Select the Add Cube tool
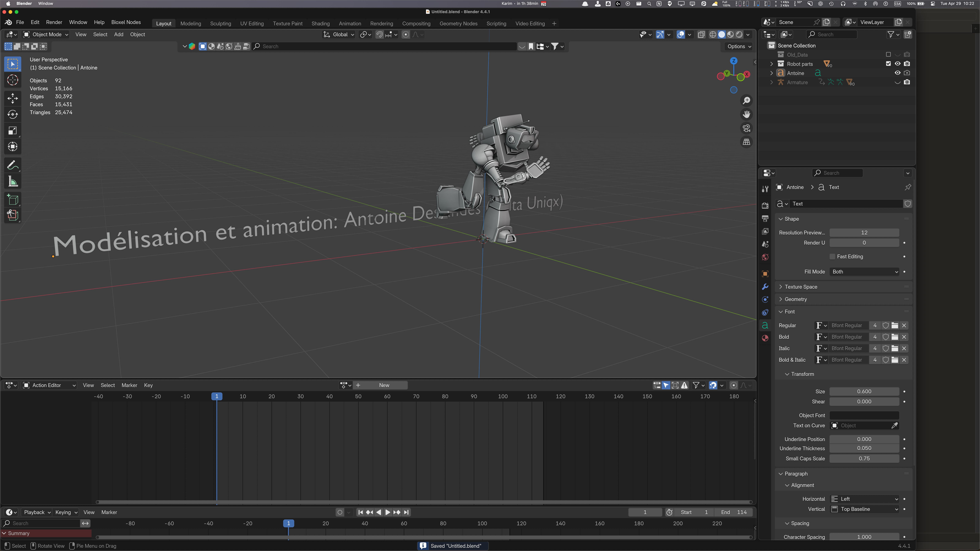This screenshot has height=551, width=980. 13,200
